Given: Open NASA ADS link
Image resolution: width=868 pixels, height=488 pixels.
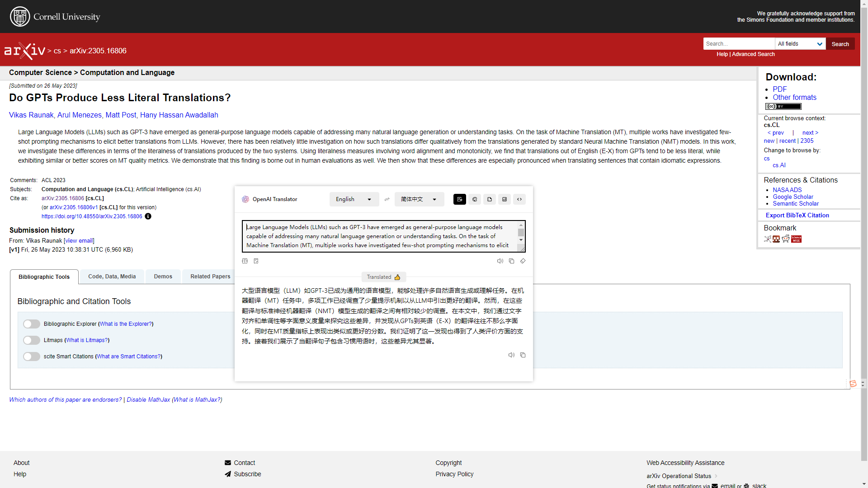Looking at the screenshot, I should point(788,190).
